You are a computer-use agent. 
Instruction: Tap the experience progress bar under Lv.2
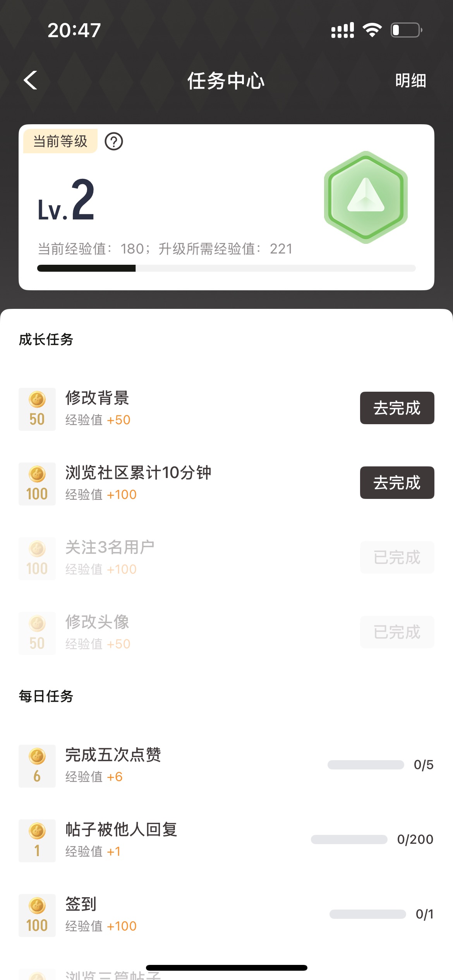click(x=226, y=268)
